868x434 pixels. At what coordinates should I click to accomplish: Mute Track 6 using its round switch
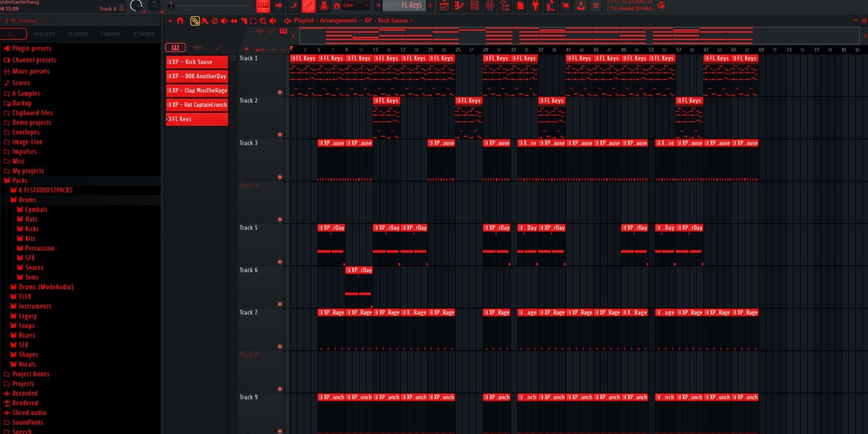pyautogui.click(x=280, y=304)
